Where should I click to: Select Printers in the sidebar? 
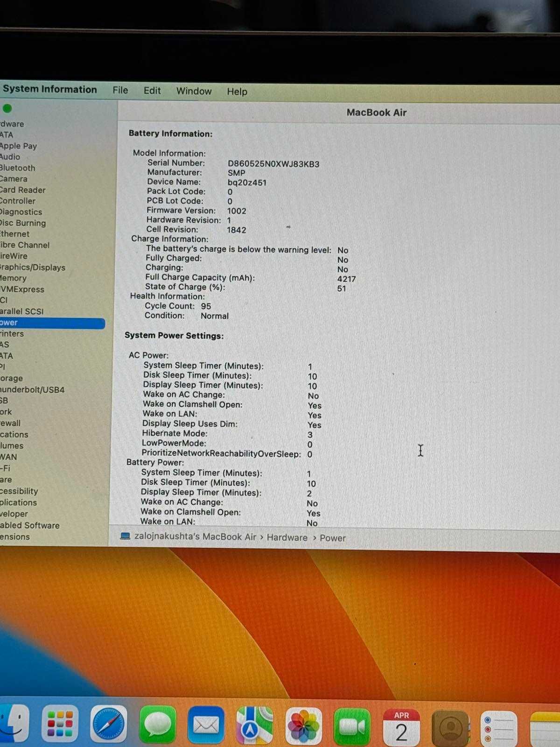click(x=12, y=334)
